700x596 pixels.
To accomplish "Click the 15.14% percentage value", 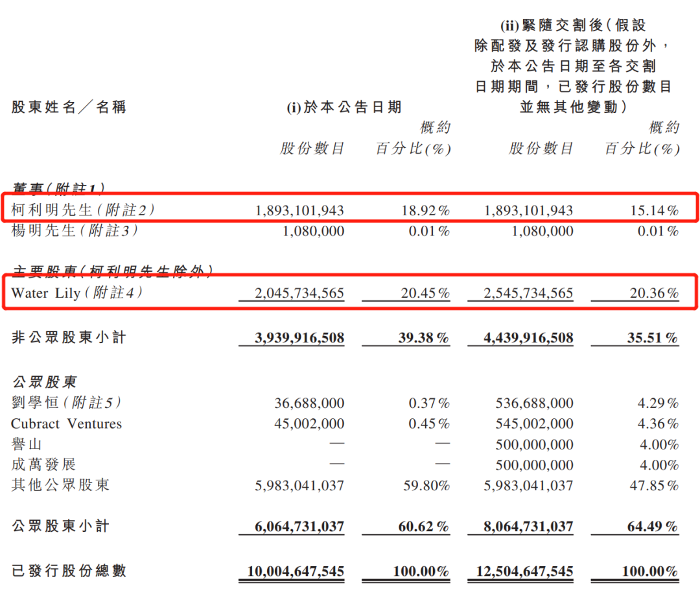I will click(x=653, y=211).
